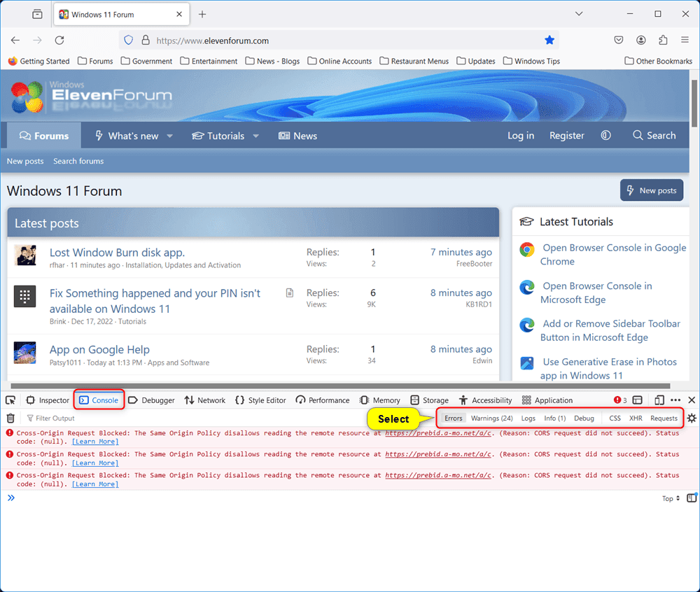Close the Windows 11 Forum tab
This screenshot has width=700, height=592.
point(179,14)
